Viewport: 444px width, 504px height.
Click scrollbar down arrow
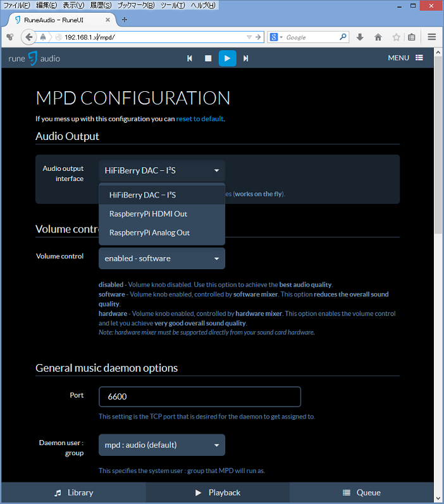[438, 498]
